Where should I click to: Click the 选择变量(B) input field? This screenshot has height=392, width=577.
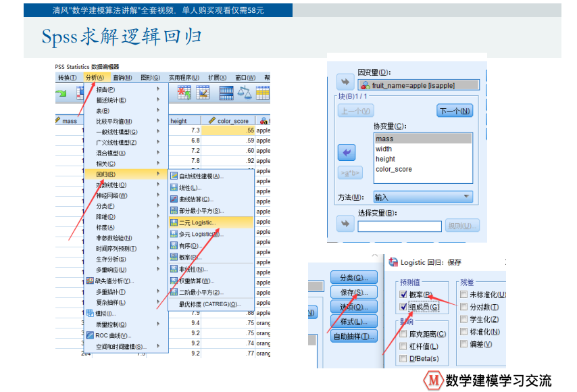coord(399,226)
